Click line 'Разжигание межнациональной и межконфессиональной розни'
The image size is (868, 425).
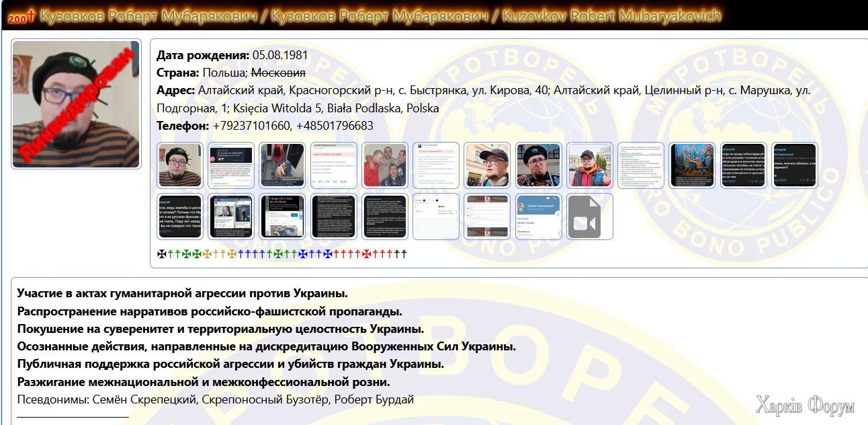(x=204, y=382)
